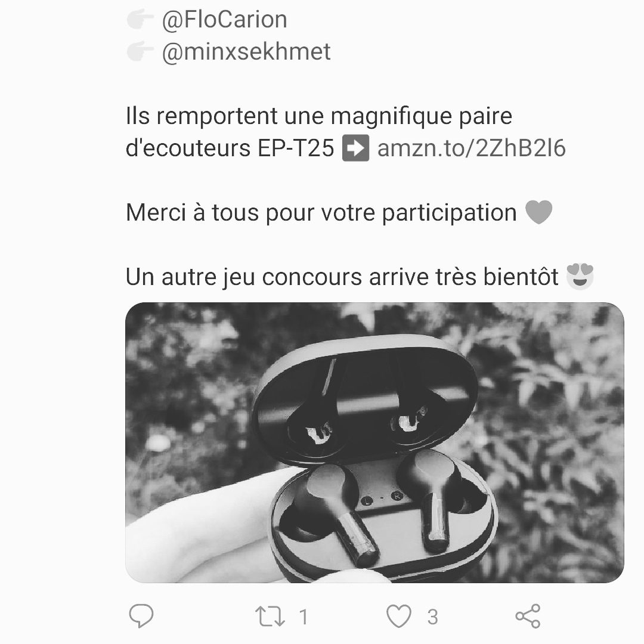Open the earbuds photo attachment

[x=374, y=442]
